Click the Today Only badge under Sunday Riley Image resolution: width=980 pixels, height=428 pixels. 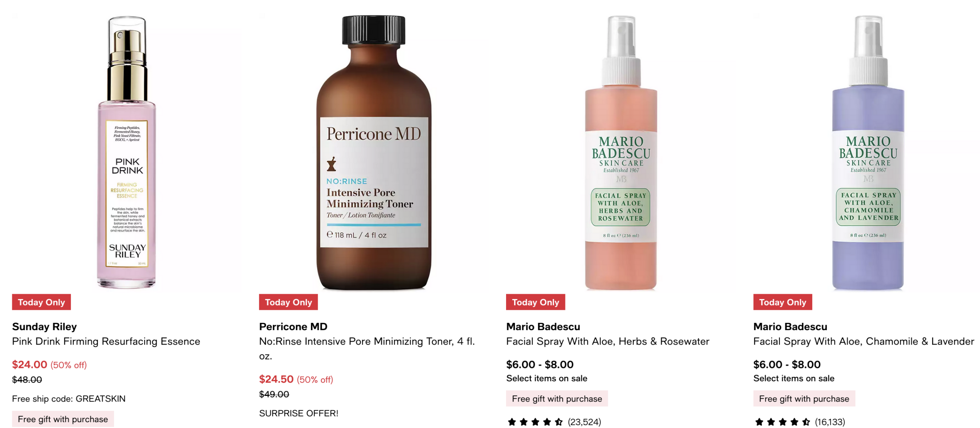click(x=41, y=302)
